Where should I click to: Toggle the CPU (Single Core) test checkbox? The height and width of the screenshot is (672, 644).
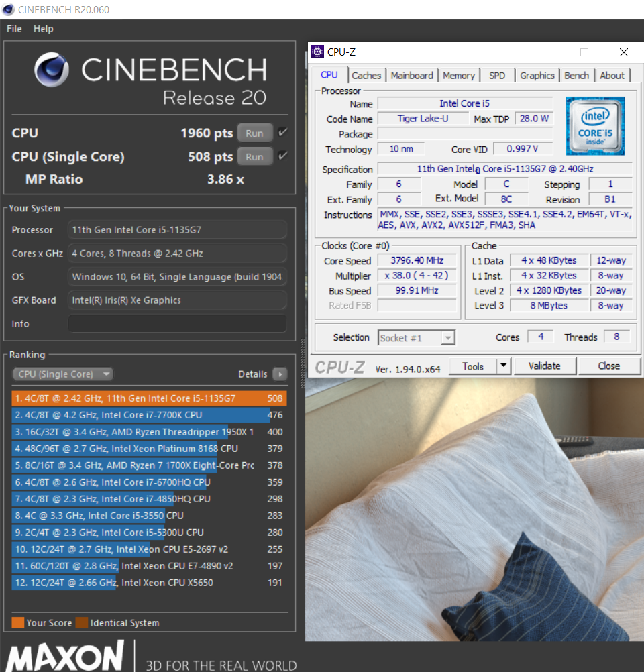click(x=282, y=156)
